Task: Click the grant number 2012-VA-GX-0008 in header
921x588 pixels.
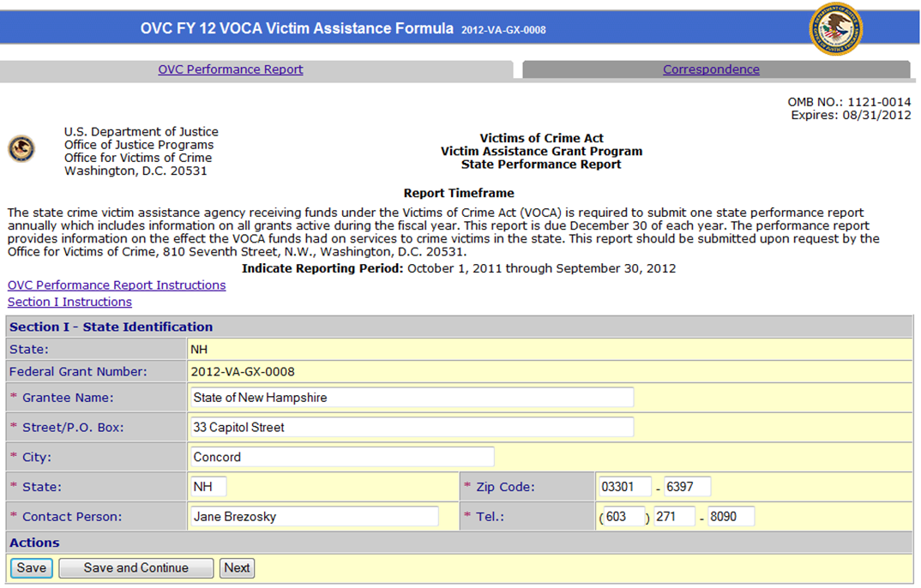Action: [503, 30]
